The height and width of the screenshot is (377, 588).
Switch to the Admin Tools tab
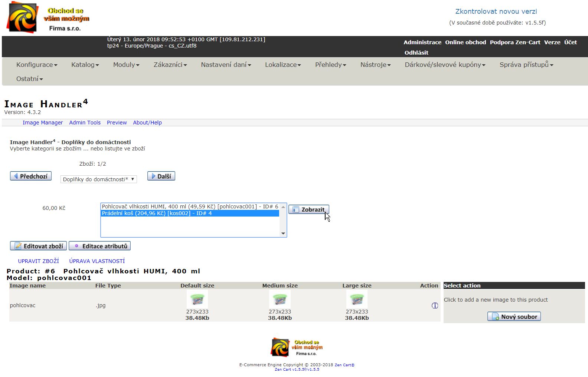85,123
